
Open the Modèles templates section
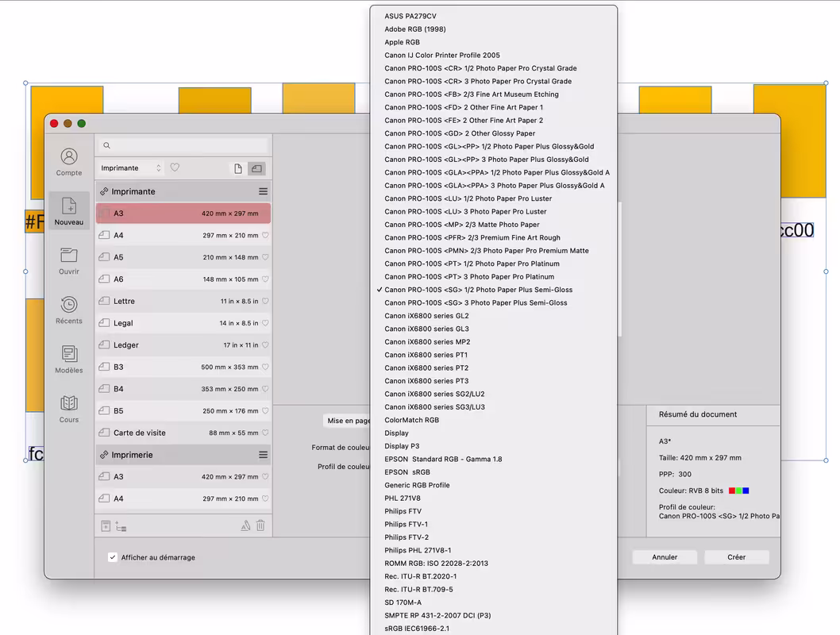click(x=69, y=360)
